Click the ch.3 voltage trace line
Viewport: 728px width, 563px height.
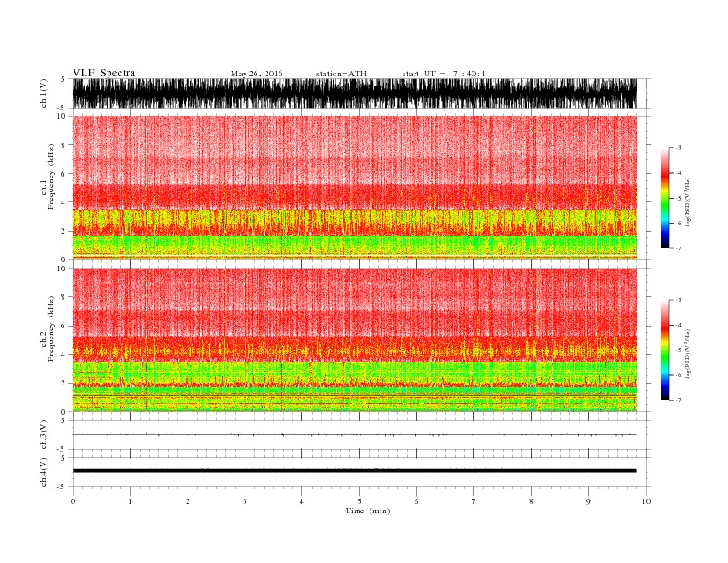tap(354, 435)
